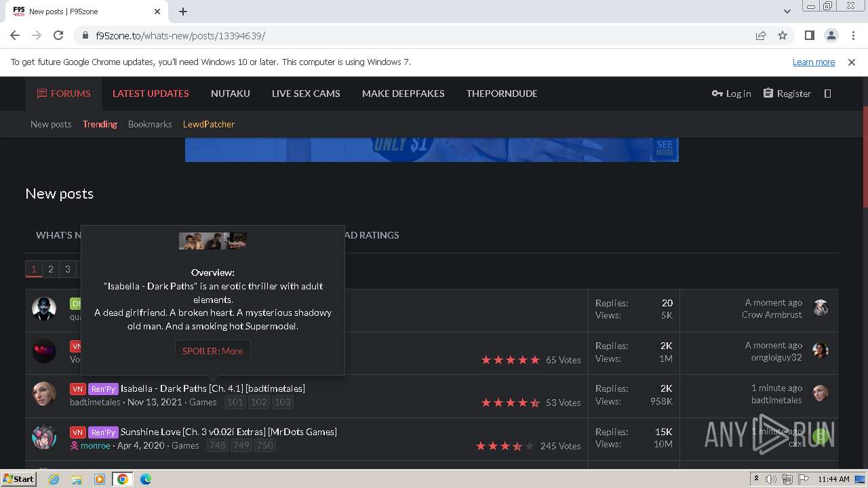The image size is (868, 488).
Task: Click the page vertical scrollbar thumb
Action: click(864, 157)
